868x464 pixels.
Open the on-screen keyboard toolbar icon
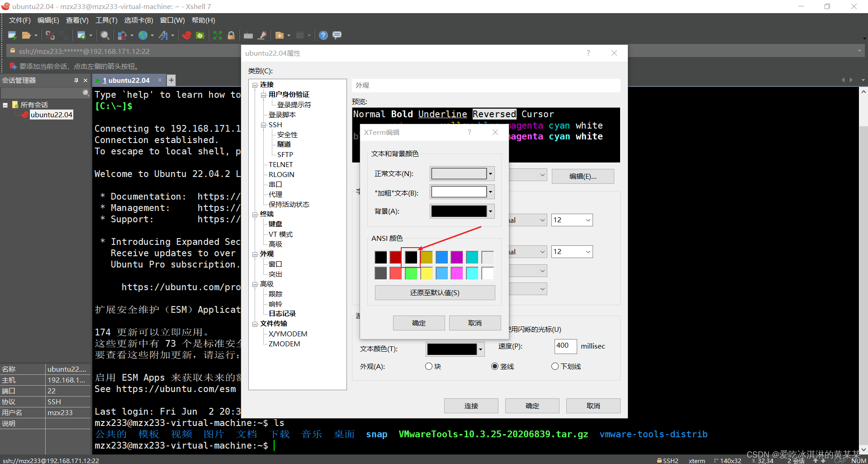(248, 35)
